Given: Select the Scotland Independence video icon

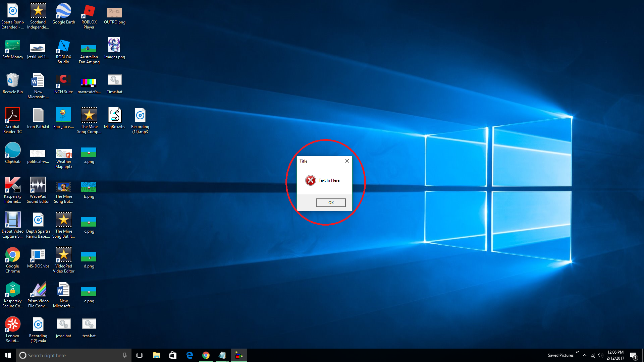Looking at the screenshot, I should [38, 16].
